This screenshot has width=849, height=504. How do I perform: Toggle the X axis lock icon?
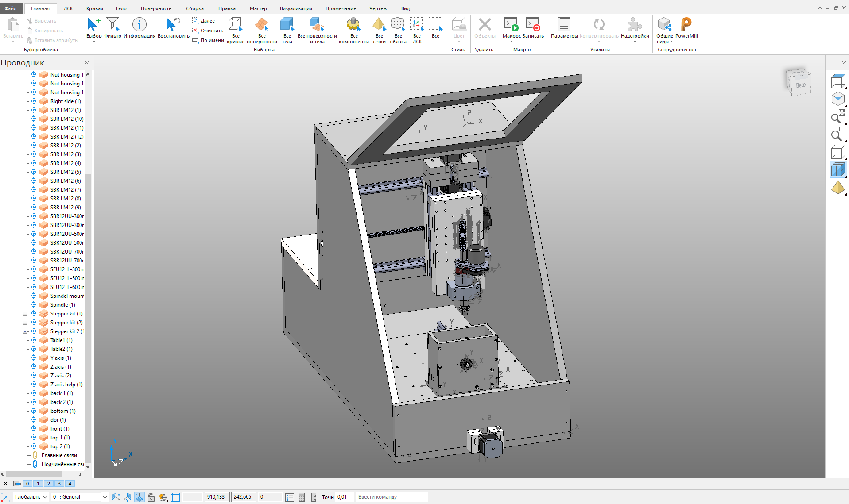[x=116, y=497]
